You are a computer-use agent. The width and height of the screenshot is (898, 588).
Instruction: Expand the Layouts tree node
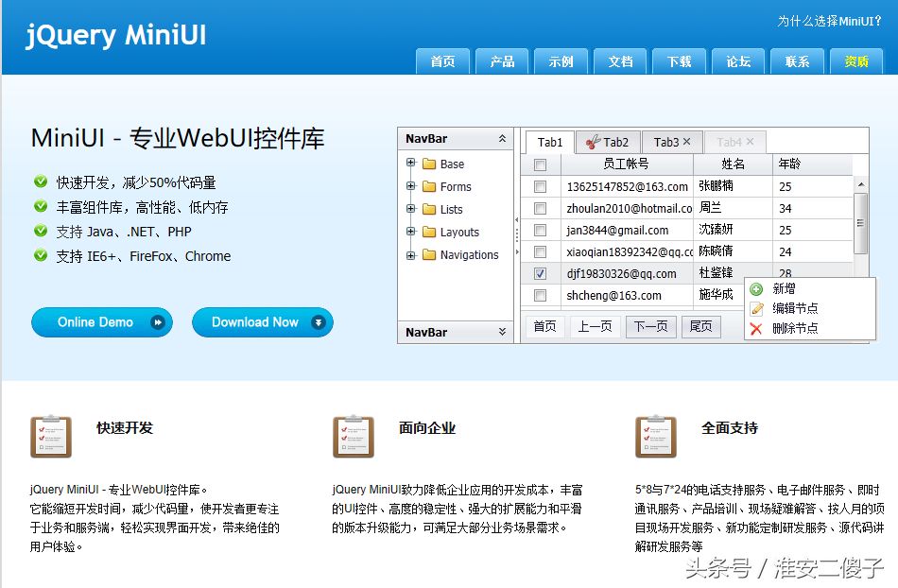point(410,232)
